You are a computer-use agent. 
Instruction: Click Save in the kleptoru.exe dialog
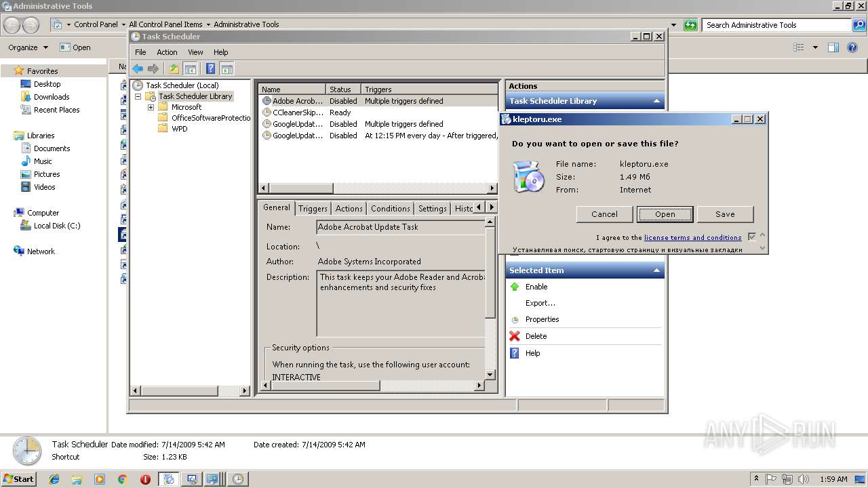(x=725, y=214)
